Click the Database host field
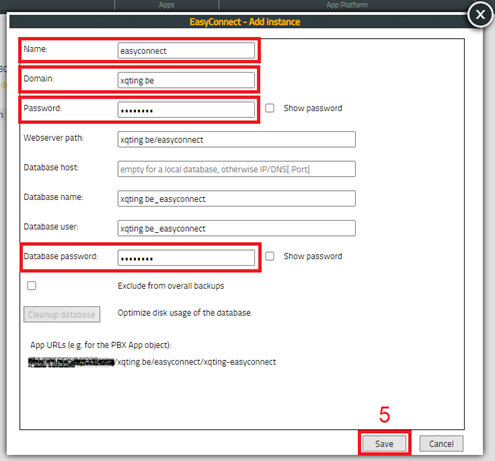 click(x=236, y=169)
